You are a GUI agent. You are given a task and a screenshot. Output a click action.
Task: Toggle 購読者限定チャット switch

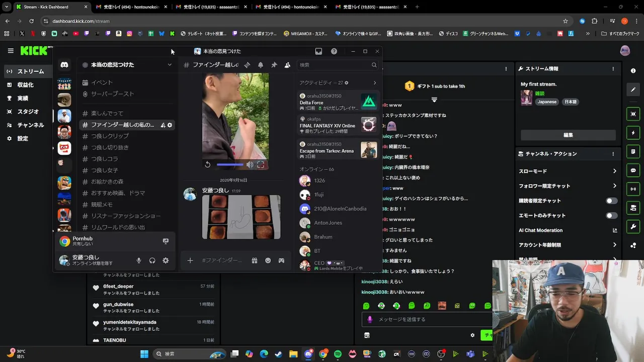[611, 201]
